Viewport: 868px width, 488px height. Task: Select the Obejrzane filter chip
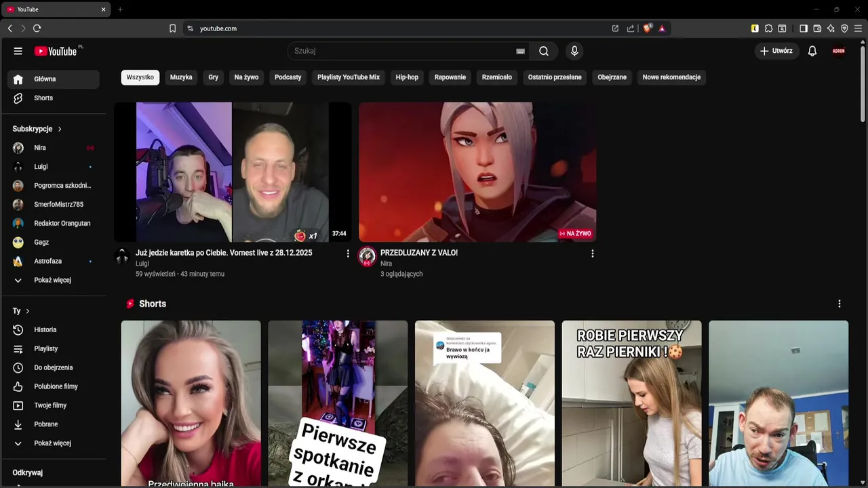tap(612, 77)
